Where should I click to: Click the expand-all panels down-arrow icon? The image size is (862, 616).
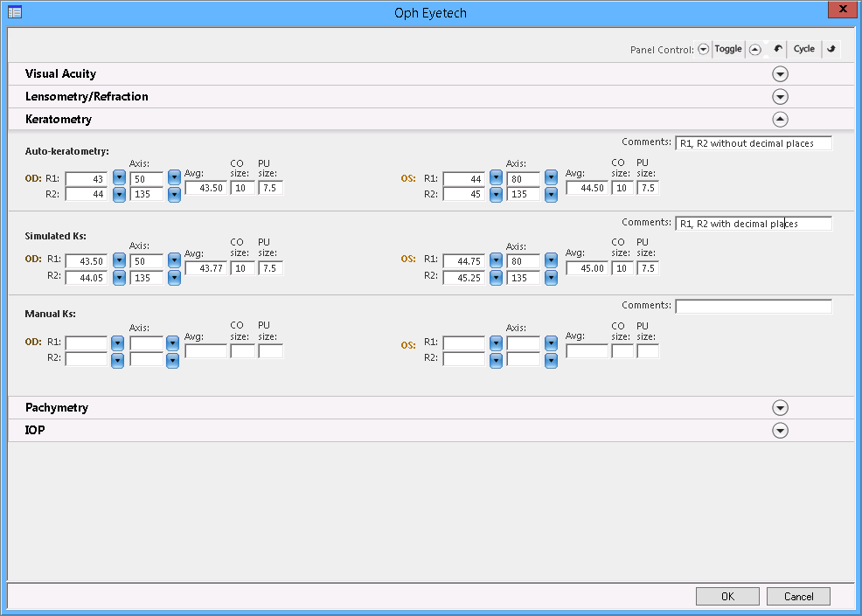coord(703,50)
